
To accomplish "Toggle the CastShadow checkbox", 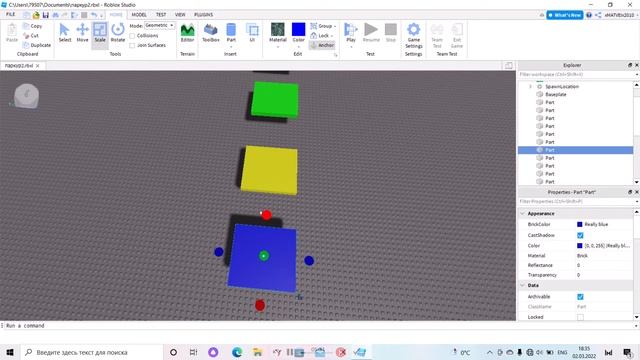I will [x=580, y=236].
